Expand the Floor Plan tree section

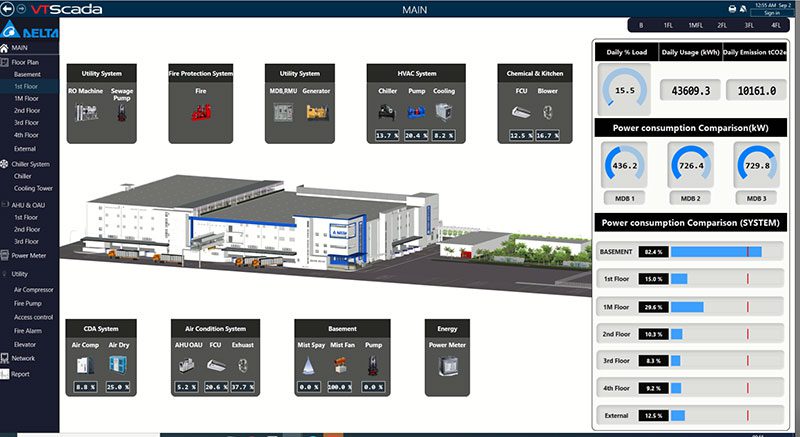click(25, 62)
